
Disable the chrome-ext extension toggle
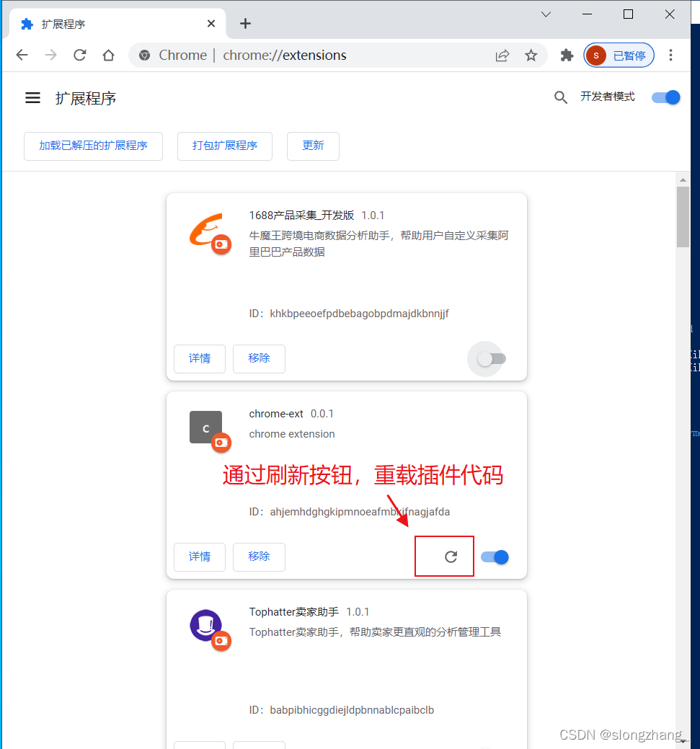pyautogui.click(x=495, y=557)
